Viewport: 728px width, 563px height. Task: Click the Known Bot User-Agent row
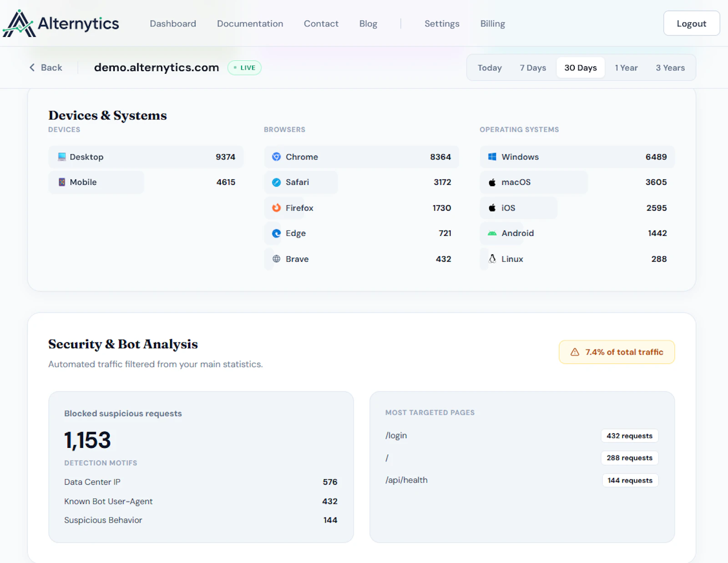[x=201, y=502]
